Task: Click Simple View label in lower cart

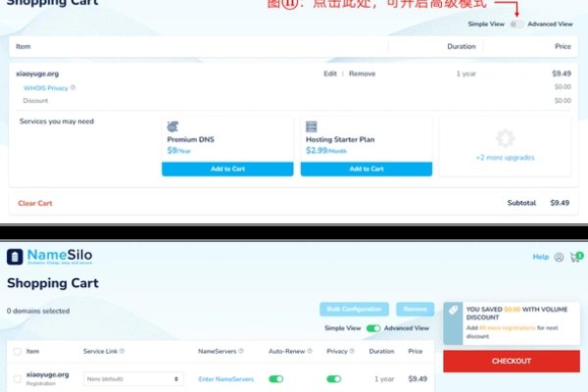Action: 343,328
